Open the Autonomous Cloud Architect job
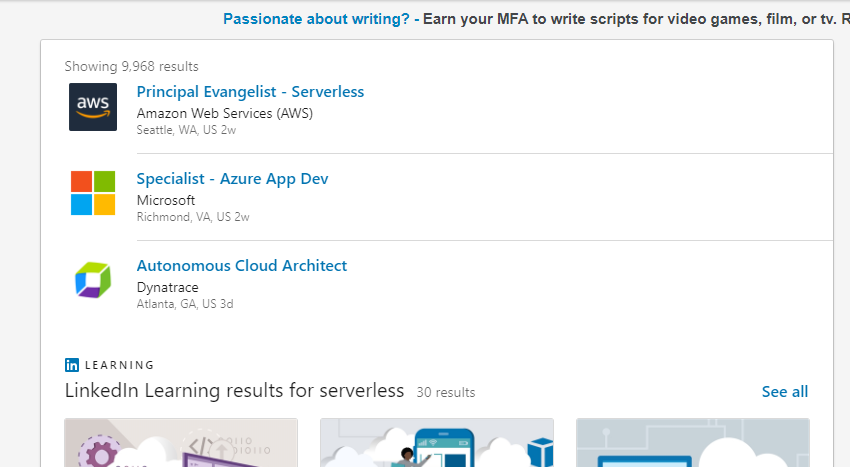 [241, 266]
